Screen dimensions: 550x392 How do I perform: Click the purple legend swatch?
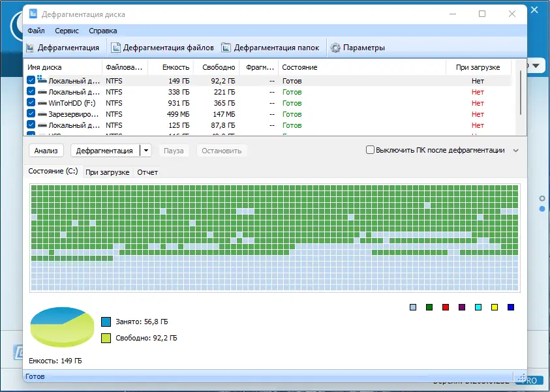pyautogui.click(x=462, y=307)
